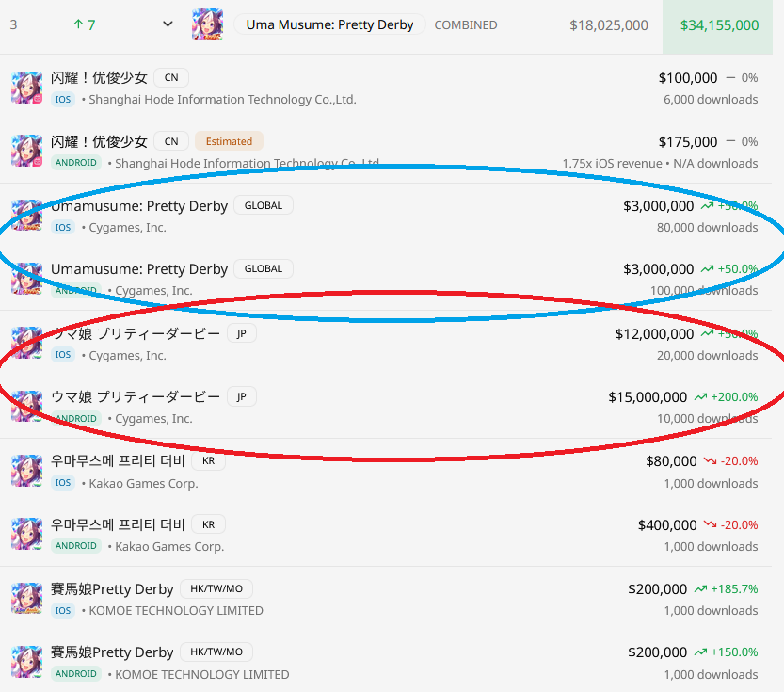Click the COMBINED label

(466, 25)
